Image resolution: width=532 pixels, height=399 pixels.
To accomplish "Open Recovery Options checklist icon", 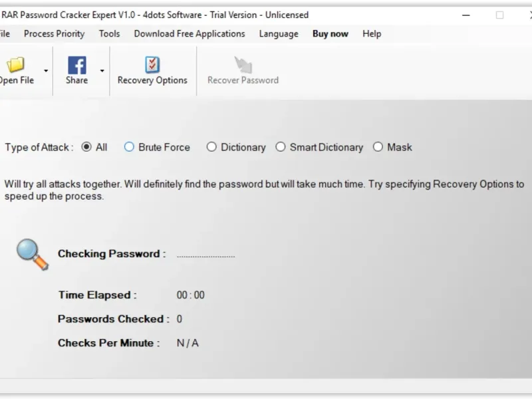I will tap(152, 65).
